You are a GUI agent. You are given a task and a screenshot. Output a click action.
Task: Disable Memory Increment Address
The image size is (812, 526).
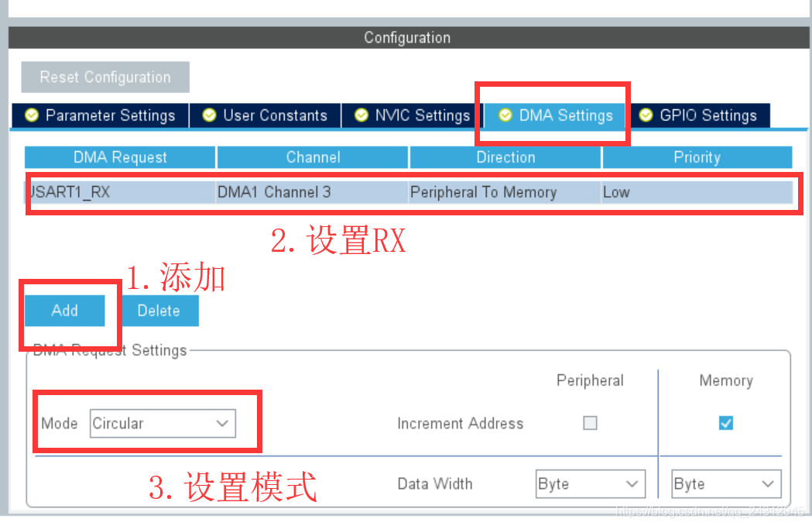(x=725, y=423)
